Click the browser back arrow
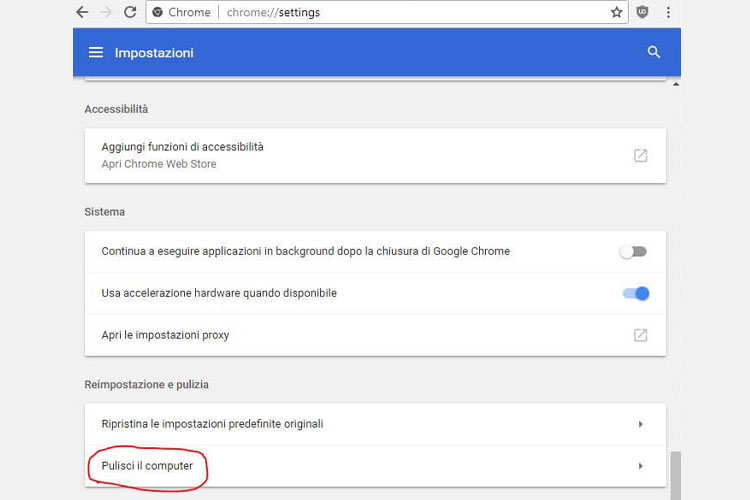This screenshot has height=500, width=750. click(x=82, y=12)
